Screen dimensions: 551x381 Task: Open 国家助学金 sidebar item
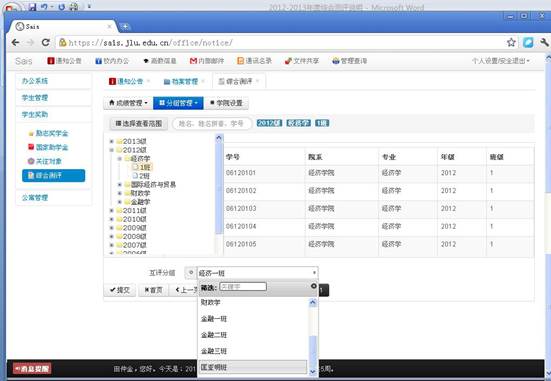[x=48, y=147]
